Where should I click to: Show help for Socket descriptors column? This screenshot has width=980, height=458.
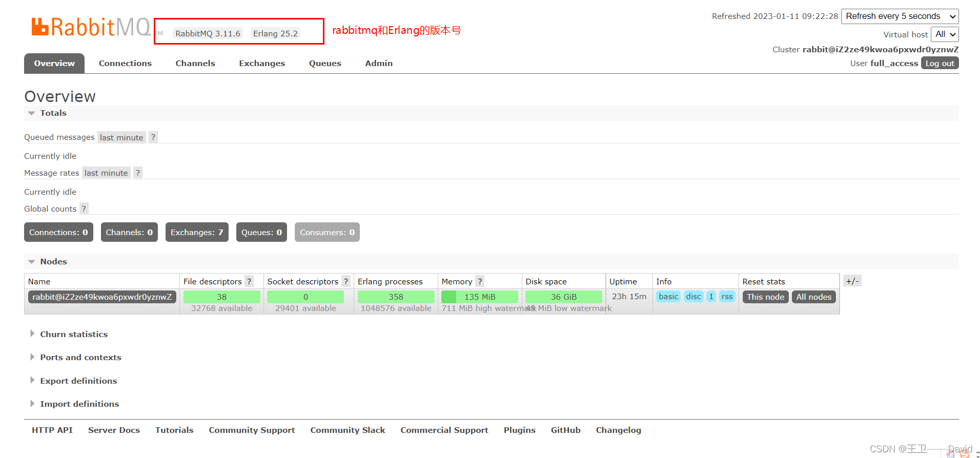tap(346, 281)
